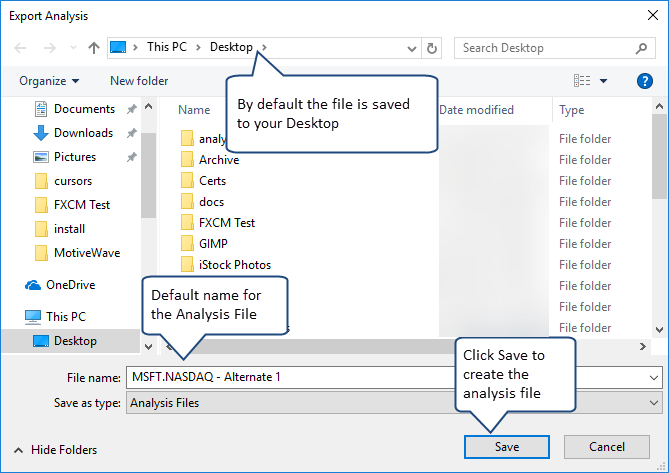Screen dimensions: 669x473
Task: Open the Organize dropdown menu
Action: [x=48, y=81]
